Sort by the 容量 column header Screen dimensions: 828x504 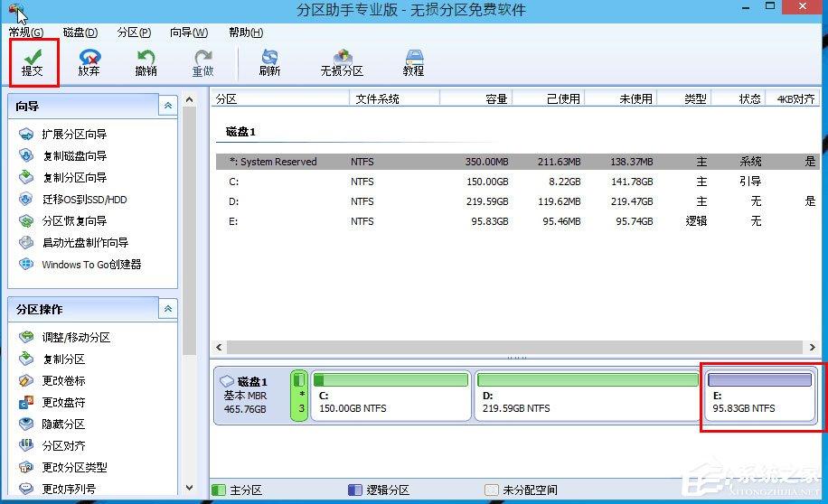(475, 98)
